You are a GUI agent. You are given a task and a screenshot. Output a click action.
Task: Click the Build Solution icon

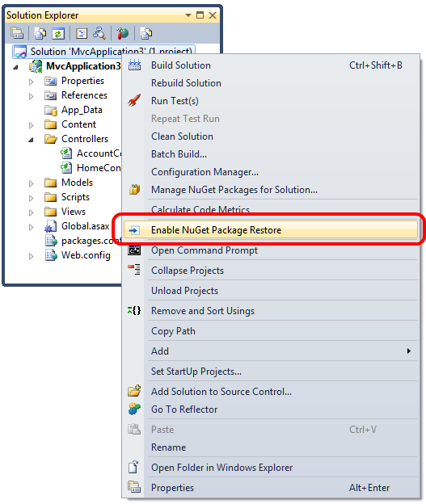[x=134, y=65]
